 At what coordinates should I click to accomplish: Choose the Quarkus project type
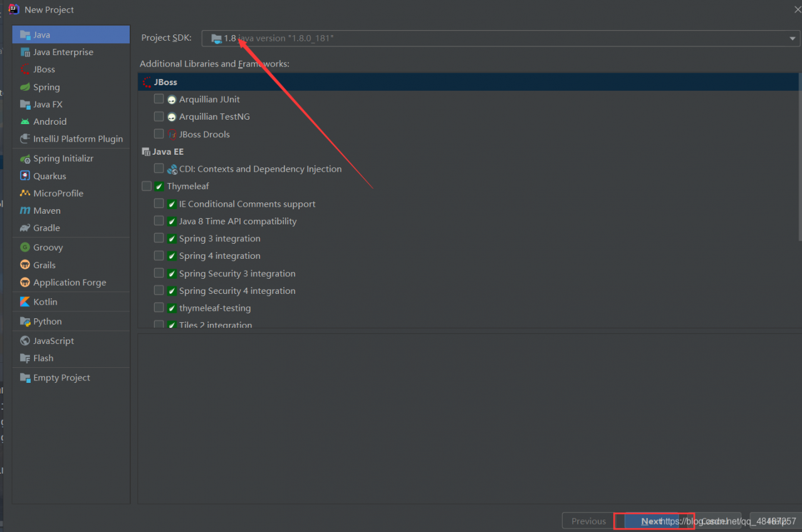(71, 176)
